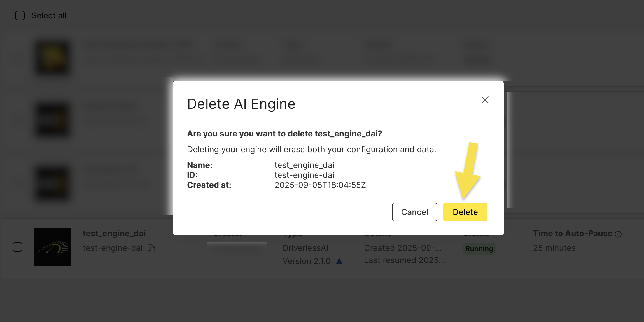The width and height of the screenshot is (644, 322).
Task: Close the Delete AI Engine dialog with X
Action: tap(485, 100)
